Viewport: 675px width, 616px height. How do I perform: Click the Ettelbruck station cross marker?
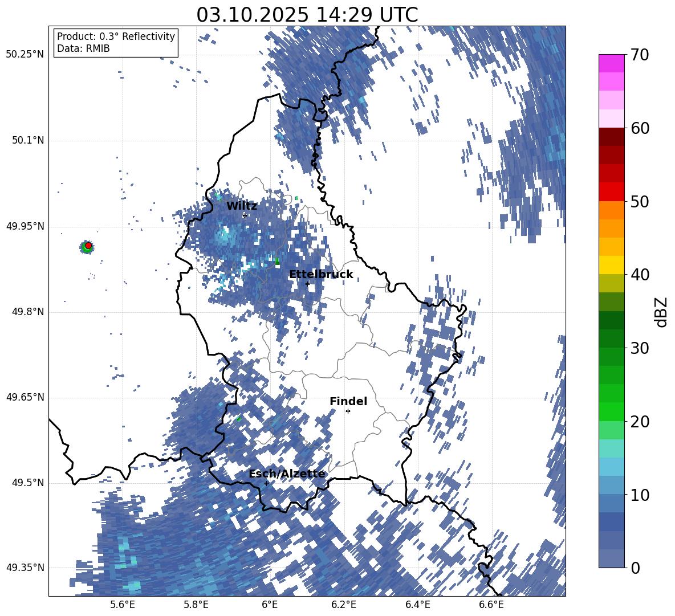coord(307,283)
